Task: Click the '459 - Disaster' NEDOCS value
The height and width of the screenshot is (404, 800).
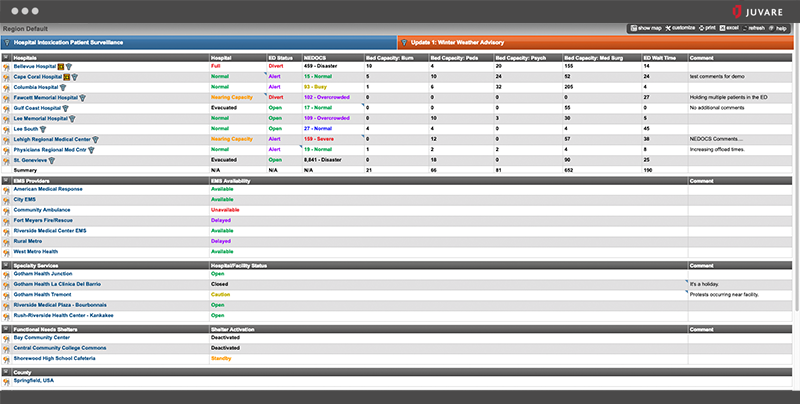Action: click(320, 66)
